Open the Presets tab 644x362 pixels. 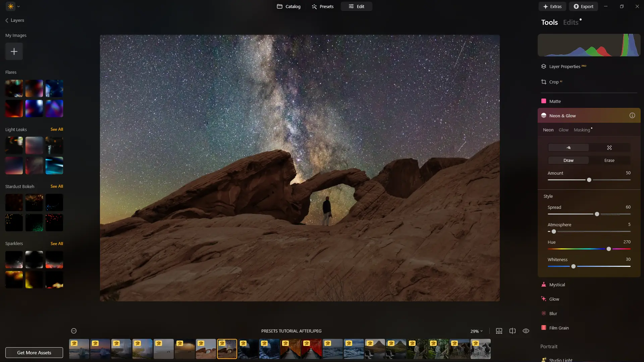(x=322, y=6)
